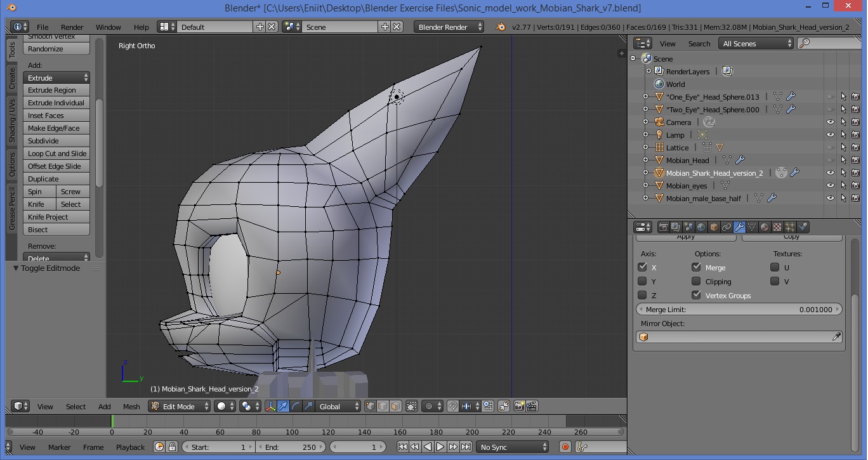Hide the Camera object in the Outliner
The width and height of the screenshot is (868, 460).
click(831, 122)
